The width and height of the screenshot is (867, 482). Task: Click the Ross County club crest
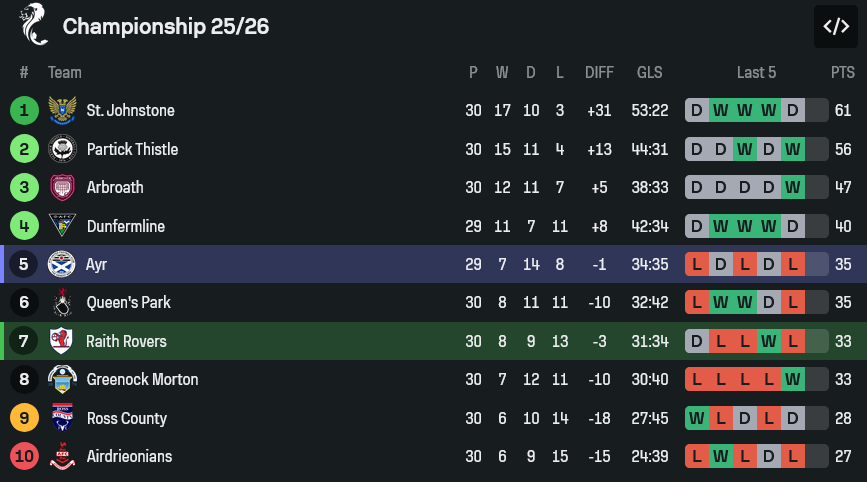[62, 418]
